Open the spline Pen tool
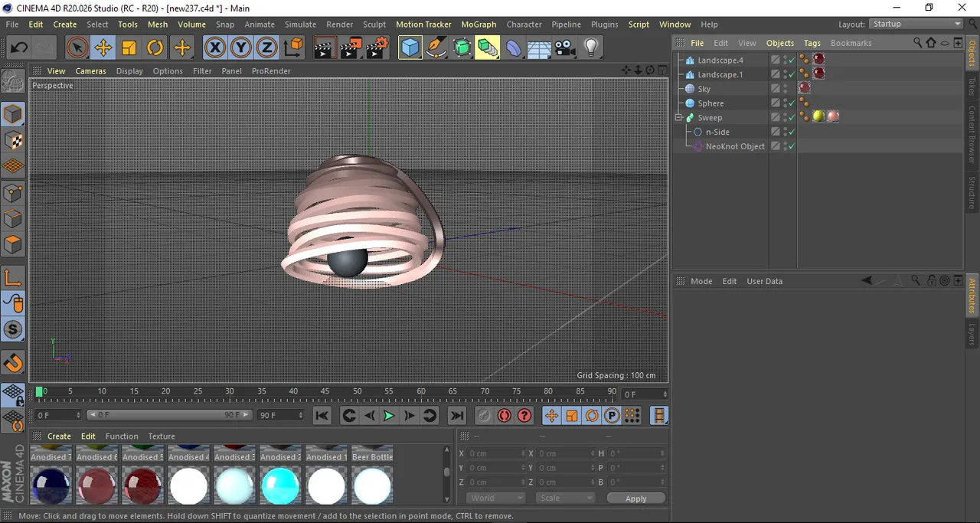Screen dimensions: 980x523 coord(436,48)
